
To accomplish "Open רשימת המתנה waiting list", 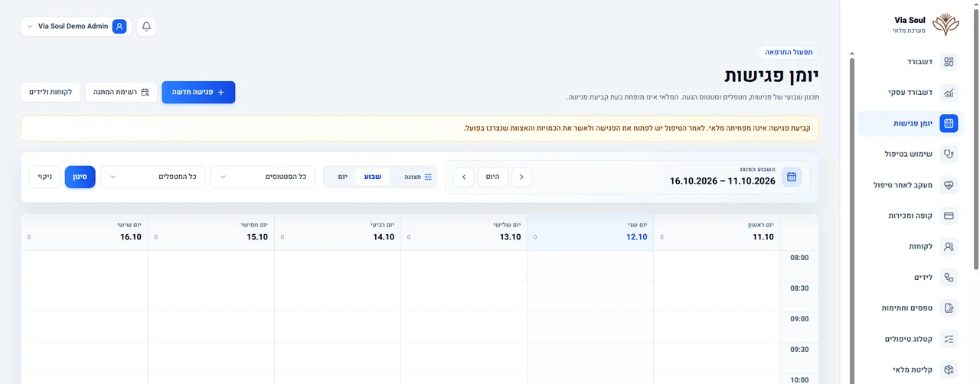I will [121, 92].
